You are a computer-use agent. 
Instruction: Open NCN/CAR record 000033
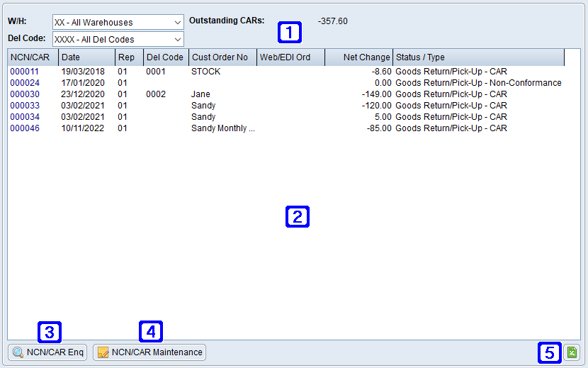point(25,106)
